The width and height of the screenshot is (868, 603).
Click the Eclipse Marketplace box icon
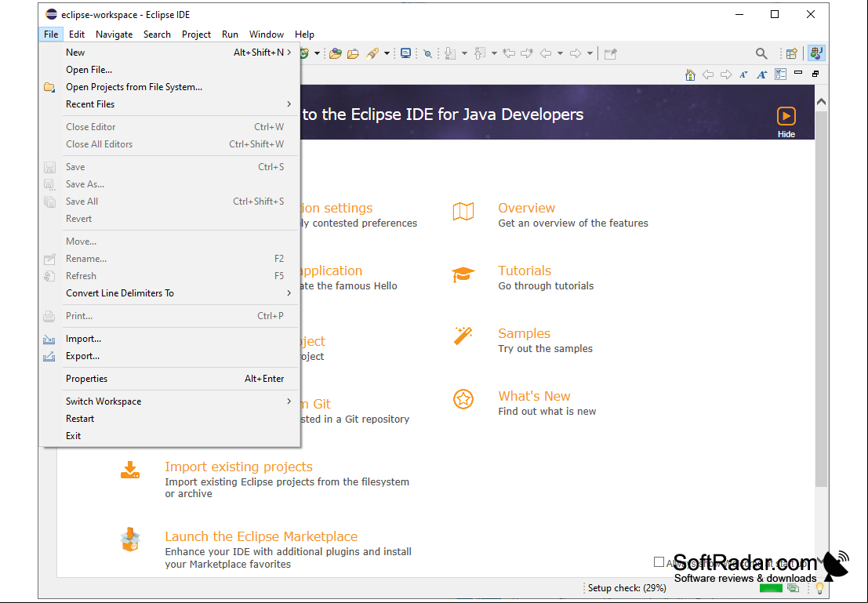130,539
